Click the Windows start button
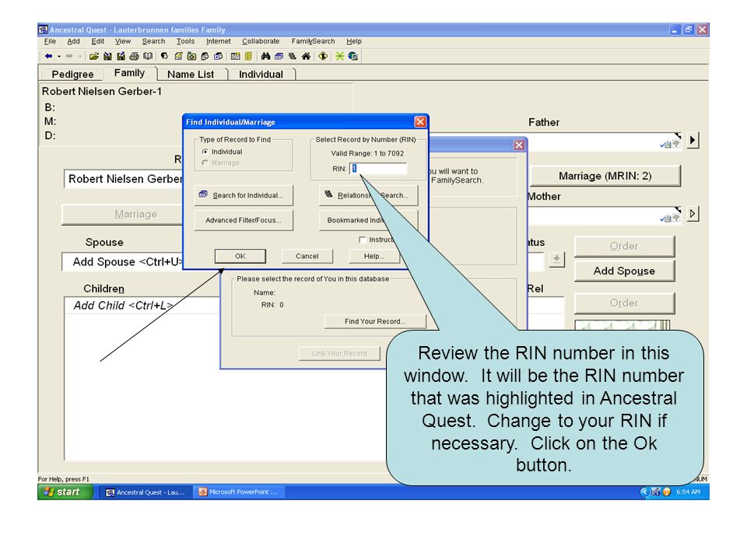Image resolution: width=747 pixels, height=560 pixels. (65, 492)
